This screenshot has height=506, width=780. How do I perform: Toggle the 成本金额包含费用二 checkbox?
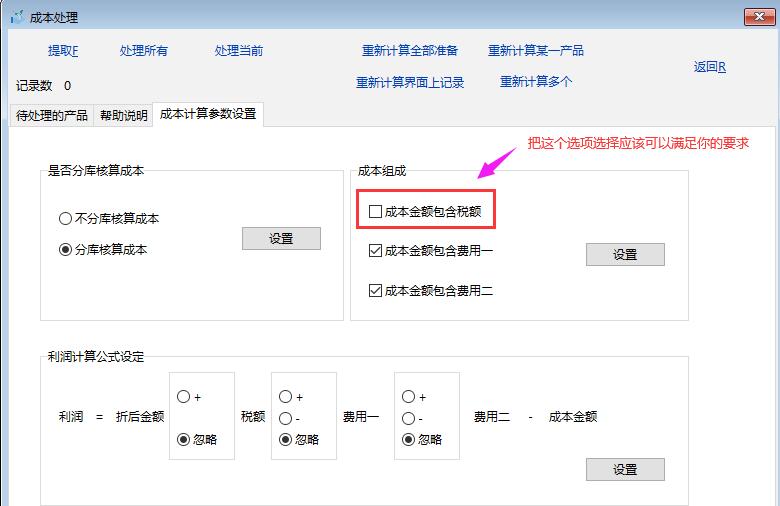click(x=376, y=291)
